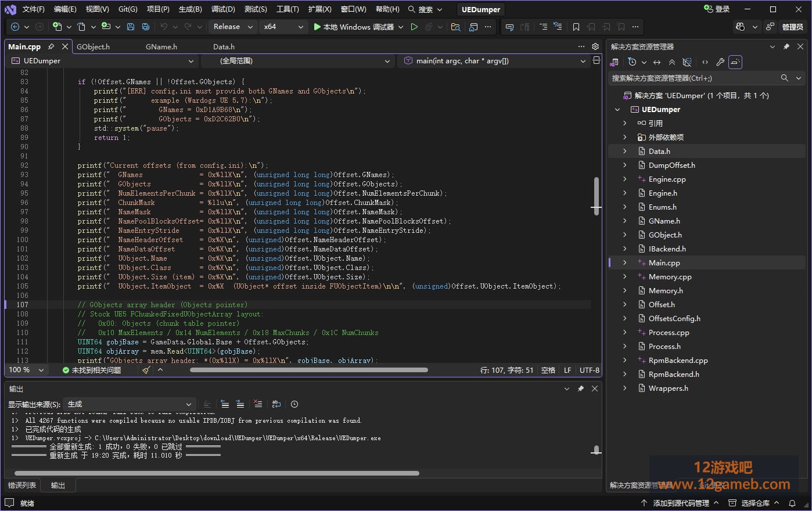Expand the Engine.cpp tree node

[x=625, y=179]
